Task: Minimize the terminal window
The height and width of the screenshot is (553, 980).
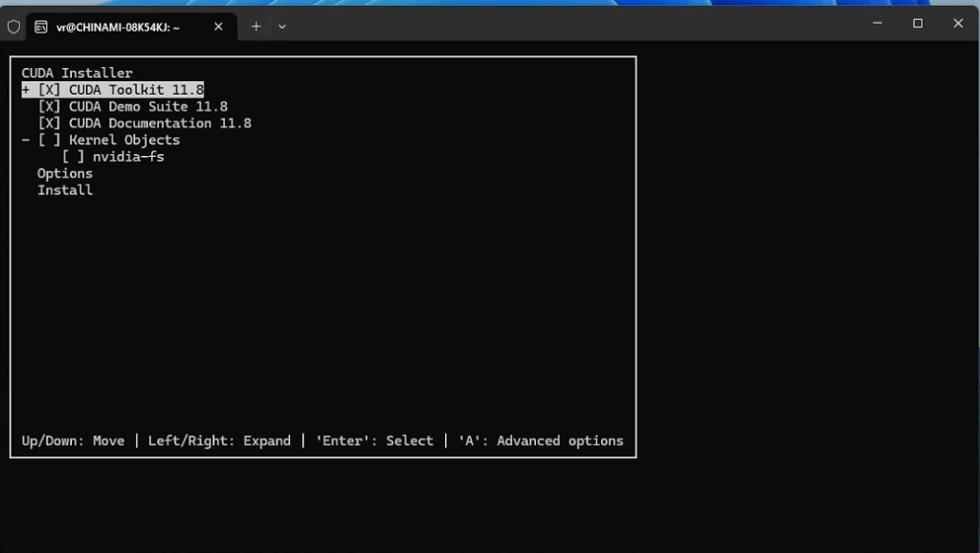Action: [x=877, y=23]
